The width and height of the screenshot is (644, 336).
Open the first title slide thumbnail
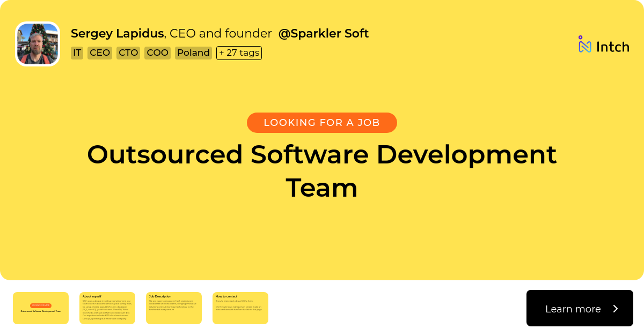[41, 308]
